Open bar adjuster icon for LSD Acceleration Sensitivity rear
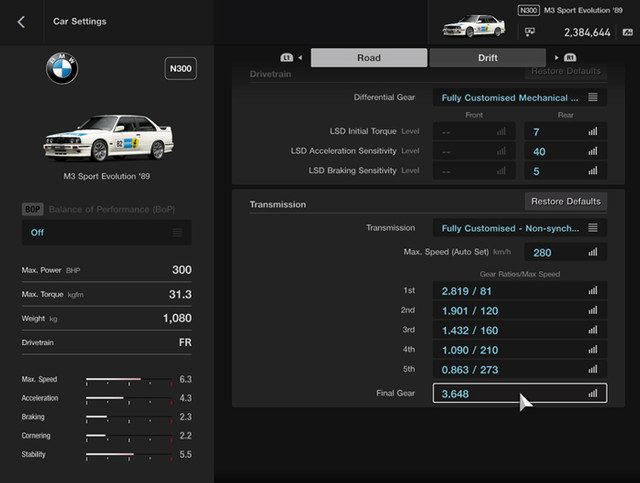640x483 pixels. (592, 151)
